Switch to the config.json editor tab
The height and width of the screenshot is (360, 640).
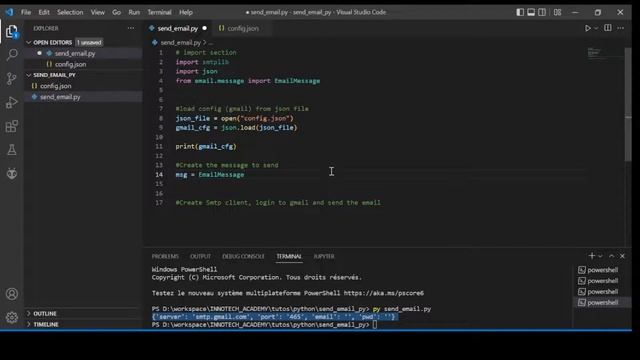coord(243,28)
